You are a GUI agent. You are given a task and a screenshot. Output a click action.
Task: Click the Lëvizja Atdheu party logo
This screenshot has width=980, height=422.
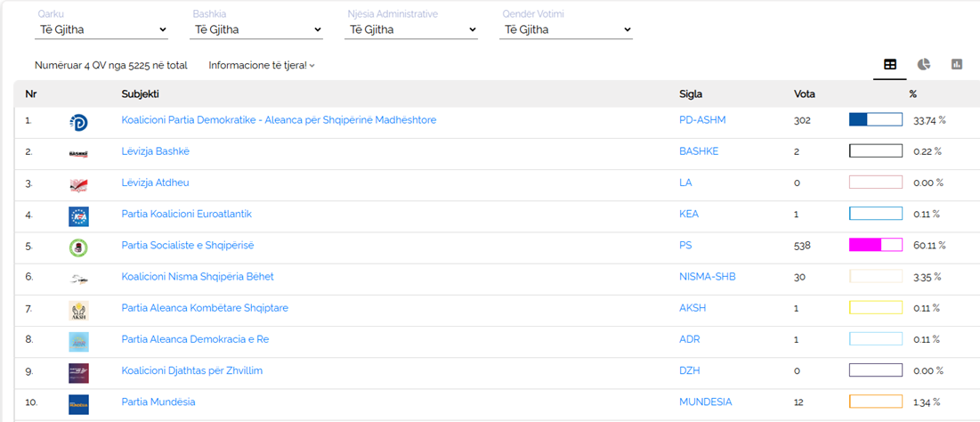[78, 185]
